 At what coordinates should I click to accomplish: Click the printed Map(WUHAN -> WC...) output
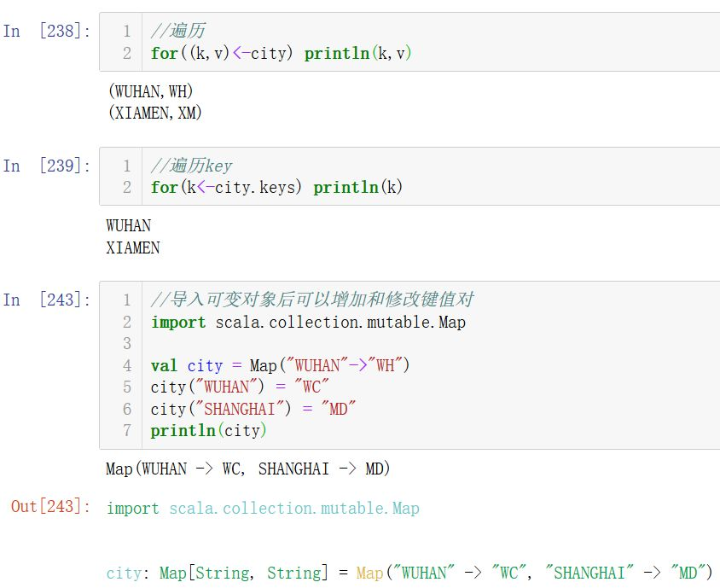coord(248,469)
